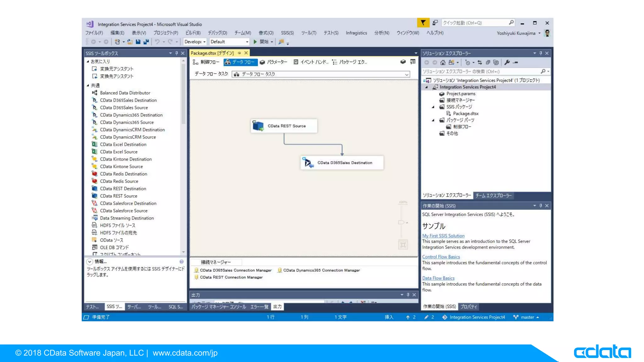Click the fit-to-view icon under zoom slider
The width and height of the screenshot is (644, 362).
[403, 244]
